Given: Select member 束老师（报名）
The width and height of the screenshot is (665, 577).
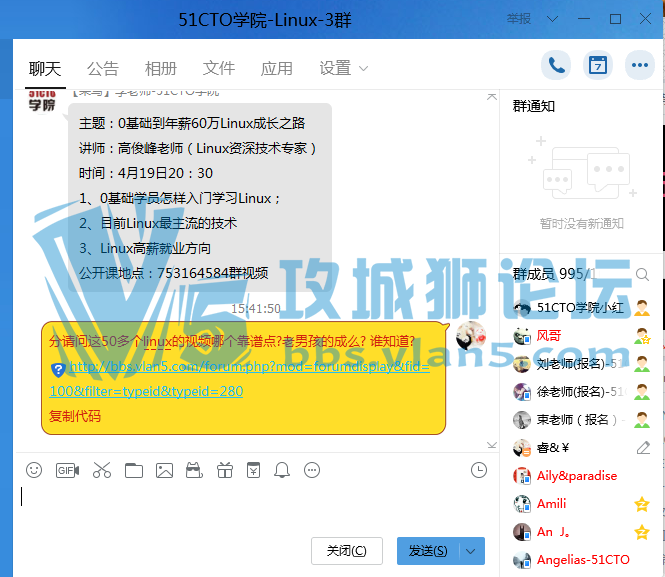Looking at the screenshot, I should tap(582, 420).
